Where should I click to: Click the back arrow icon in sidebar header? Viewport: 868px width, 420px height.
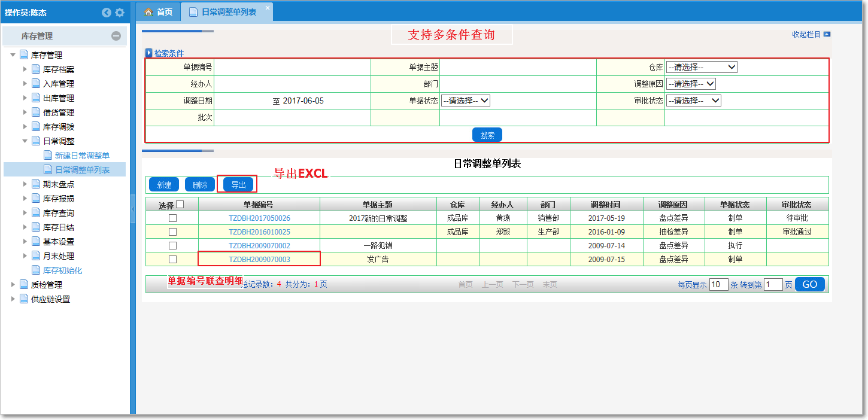point(107,13)
